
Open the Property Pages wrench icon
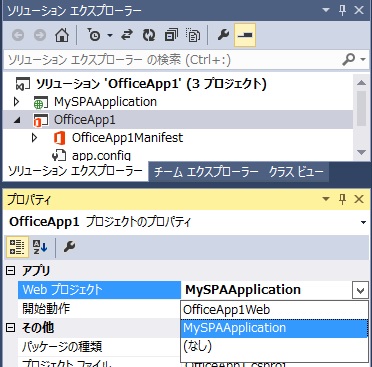click(x=69, y=247)
